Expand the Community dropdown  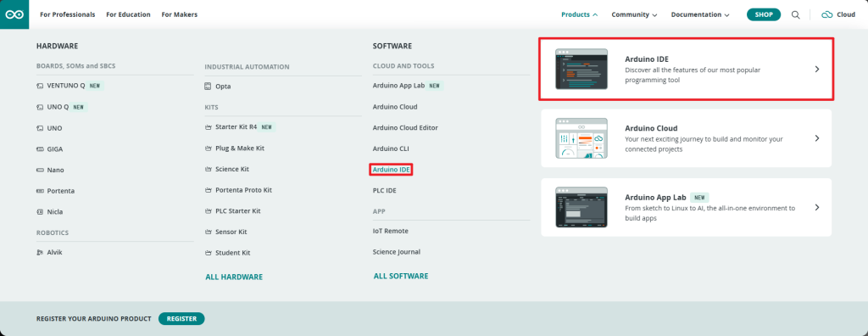[634, 15]
